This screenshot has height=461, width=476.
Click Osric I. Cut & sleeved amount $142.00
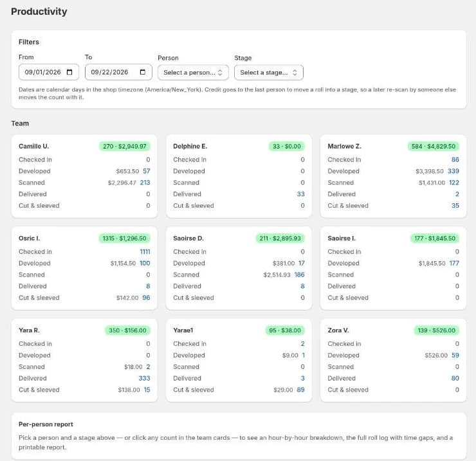click(x=127, y=298)
